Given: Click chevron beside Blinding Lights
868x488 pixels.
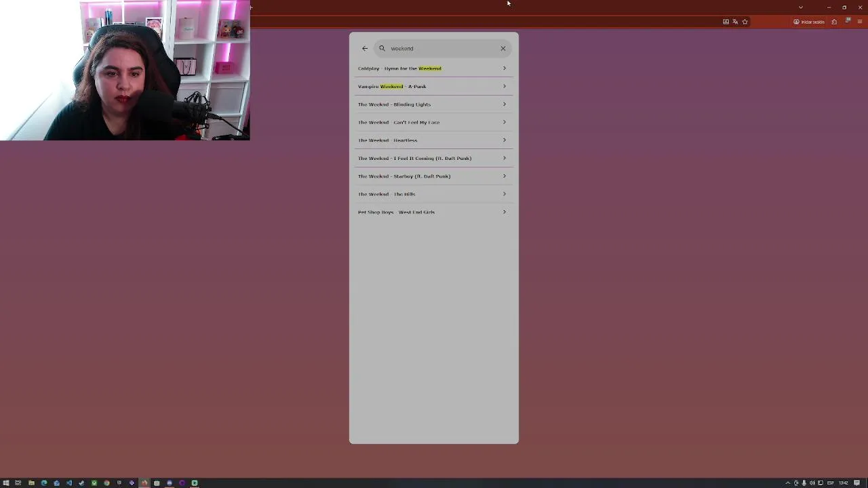Looking at the screenshot, I should coord(505,104).
